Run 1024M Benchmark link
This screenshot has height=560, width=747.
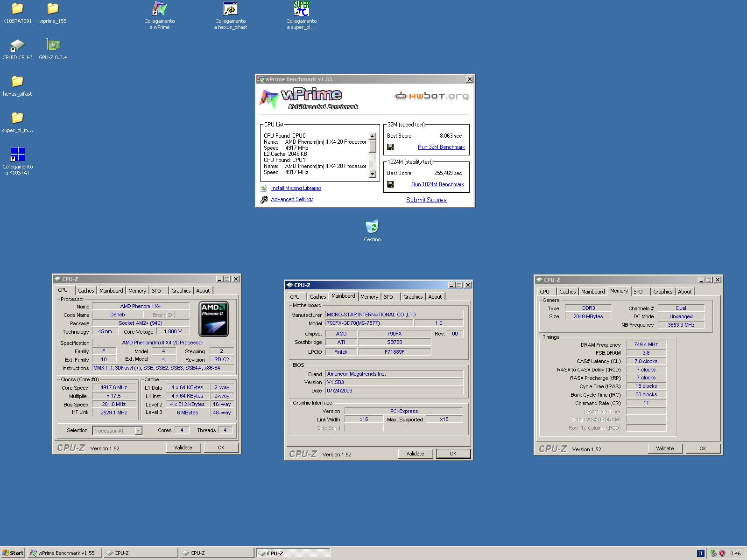click(437, 184)
